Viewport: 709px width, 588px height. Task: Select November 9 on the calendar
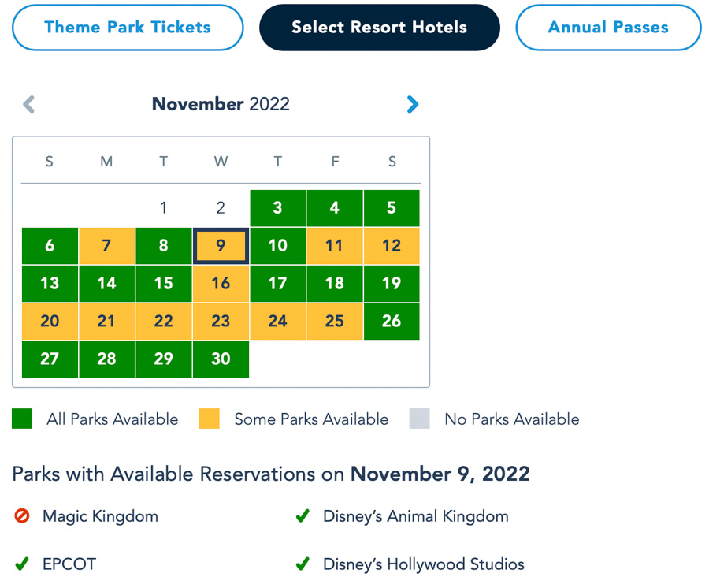[x=221, y=246]
